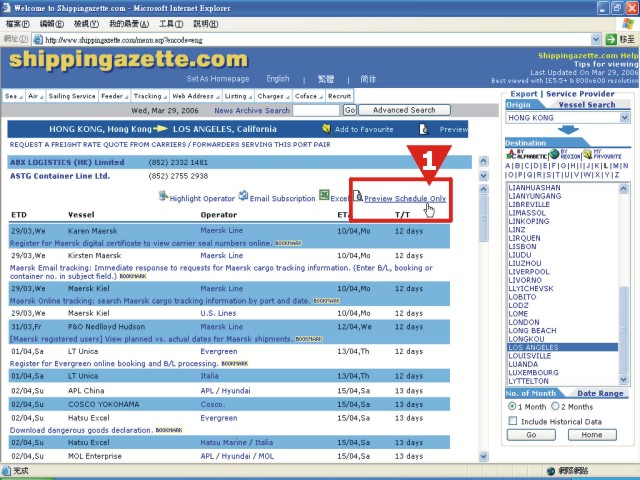Screen dimensions: 640x480
Task: Click destination letter L in alphabet index
Action: pos(606,165)
